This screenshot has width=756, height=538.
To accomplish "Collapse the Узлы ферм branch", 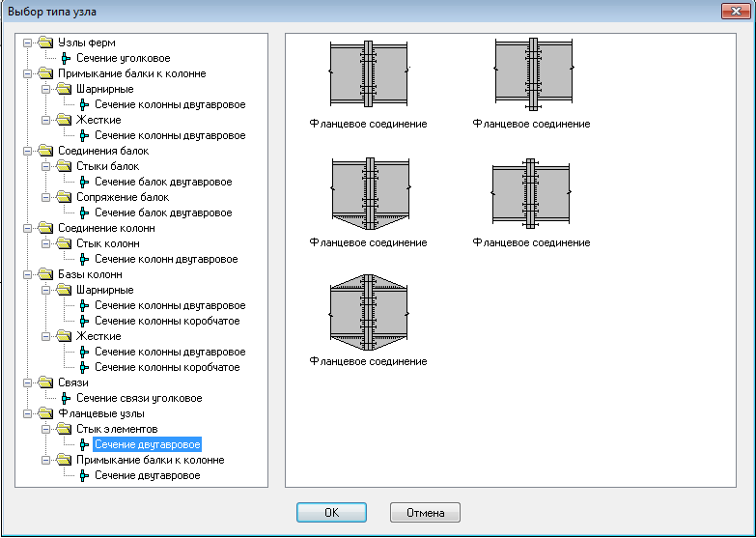I will pos(27,42).
